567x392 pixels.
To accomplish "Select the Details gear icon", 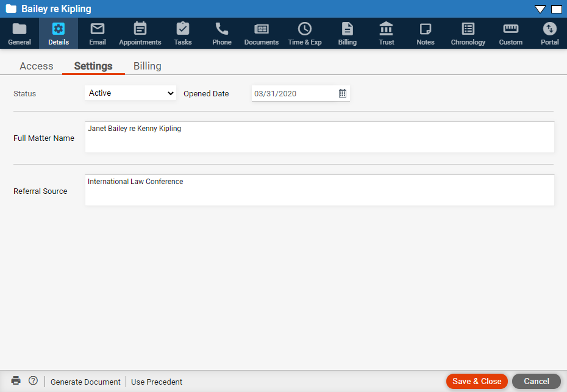I will click(58, 29).
